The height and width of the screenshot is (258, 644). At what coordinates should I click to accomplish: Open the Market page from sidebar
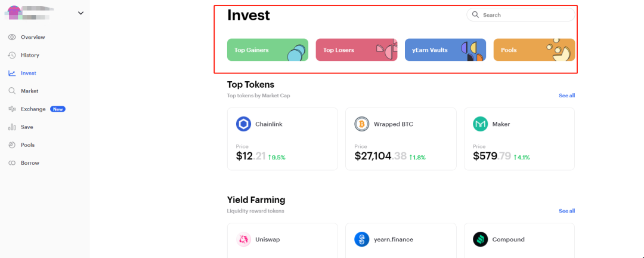pos(29,91)
